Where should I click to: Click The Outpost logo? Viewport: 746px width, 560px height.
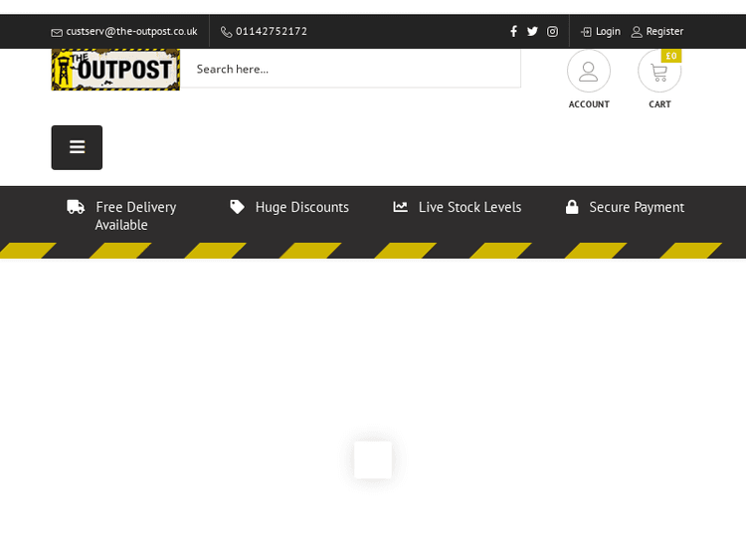[x=115, y=69]
